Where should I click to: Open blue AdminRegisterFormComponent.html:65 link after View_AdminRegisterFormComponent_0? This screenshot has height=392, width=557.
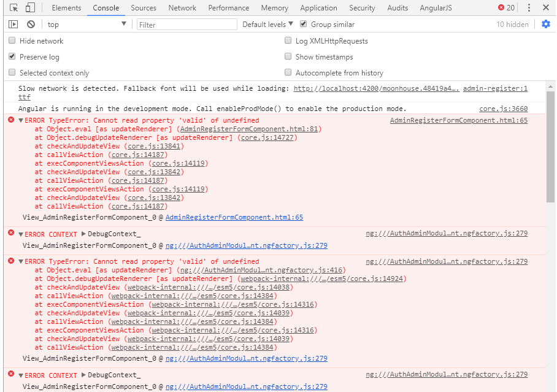pos(234,217)
